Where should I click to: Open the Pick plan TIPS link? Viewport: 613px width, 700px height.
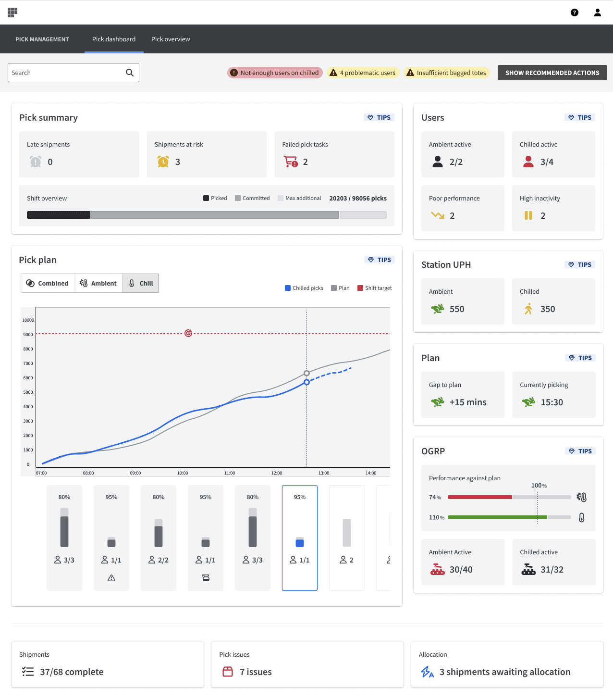click(380, 260)
